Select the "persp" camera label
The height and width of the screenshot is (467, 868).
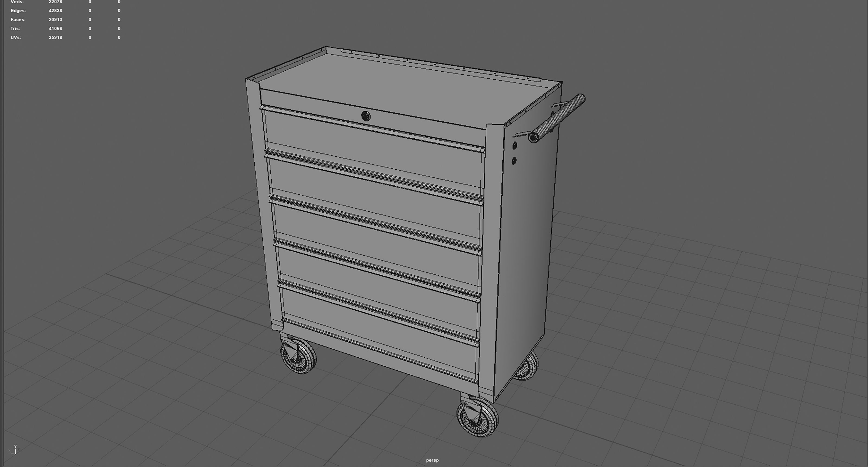(x=432, y=460)
